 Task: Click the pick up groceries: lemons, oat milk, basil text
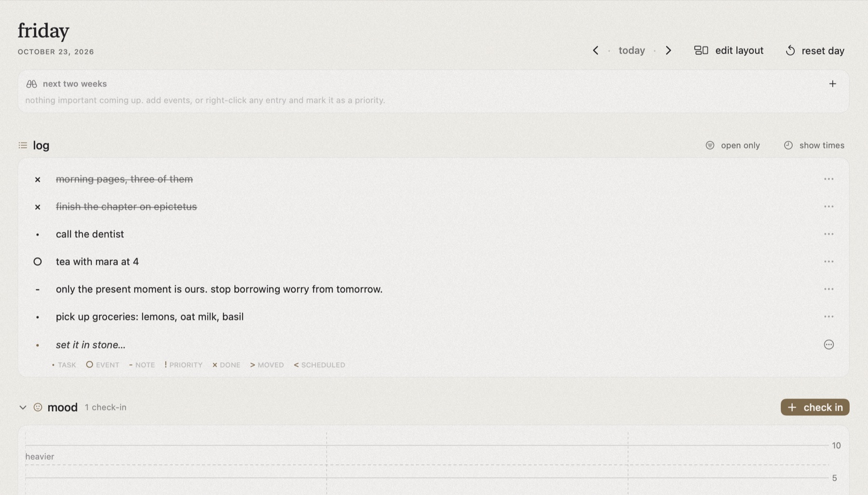(x=149, y=317)
